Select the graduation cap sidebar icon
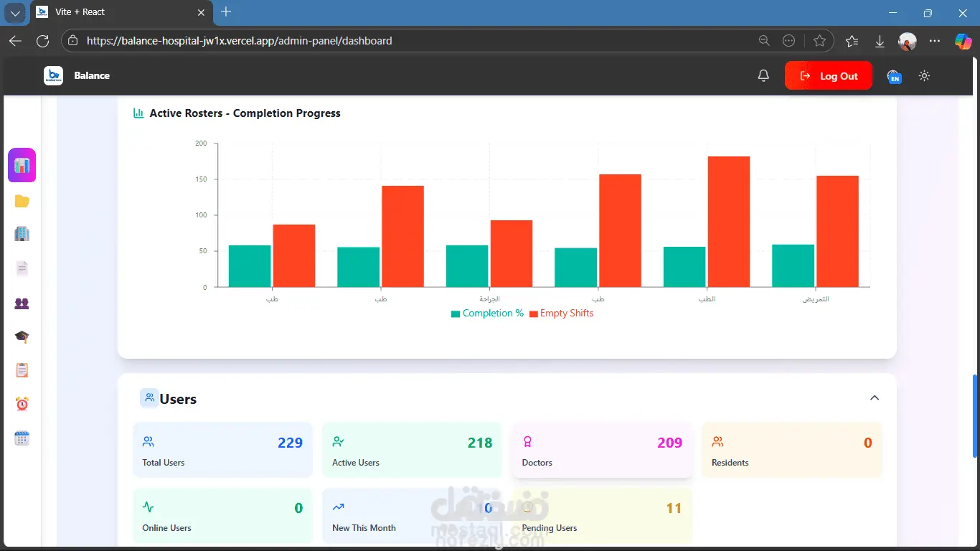This screenshot has height=551, width=980. click(x=22, y=336)
